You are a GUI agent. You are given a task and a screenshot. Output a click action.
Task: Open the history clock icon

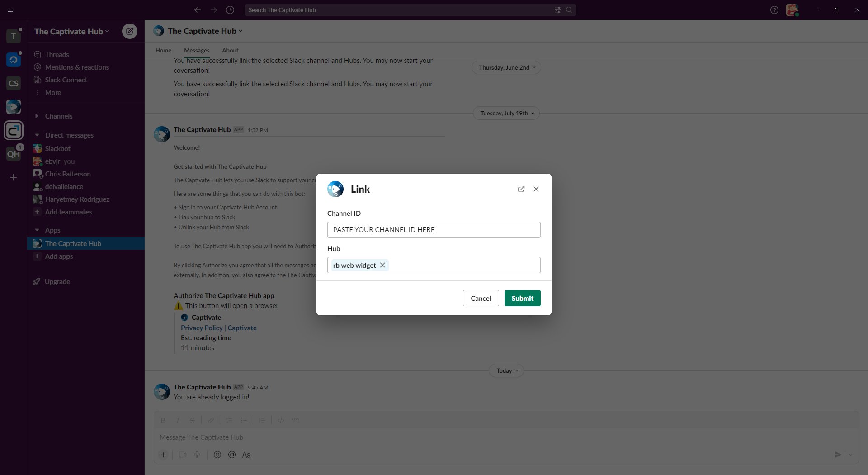[230, 10]
